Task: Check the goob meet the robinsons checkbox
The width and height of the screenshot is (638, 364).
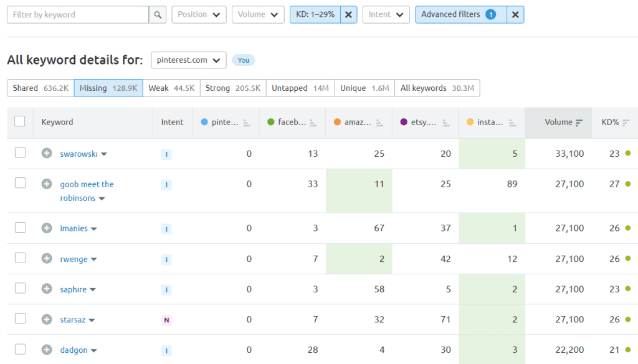Action: point(20,183)
